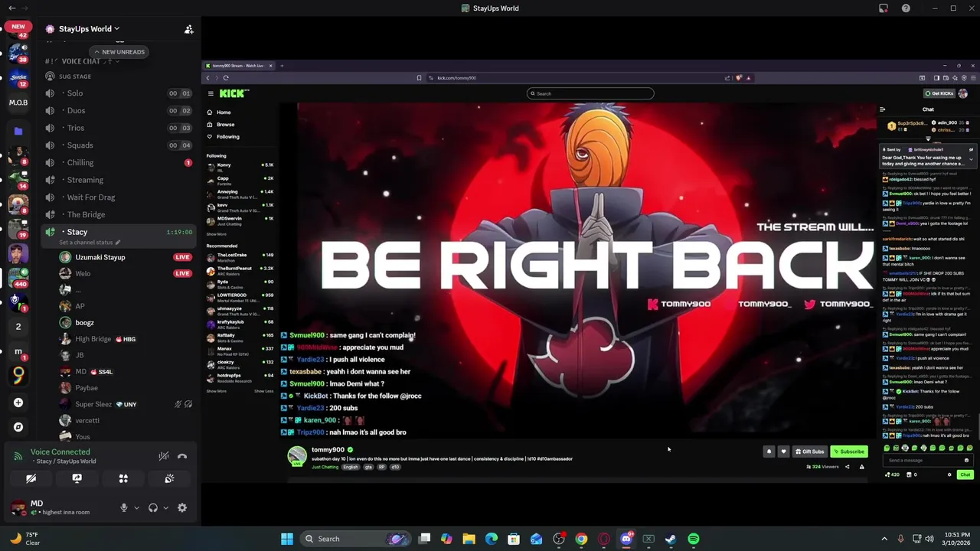Turn on camera in Discord voice panel

coord(31,478)
